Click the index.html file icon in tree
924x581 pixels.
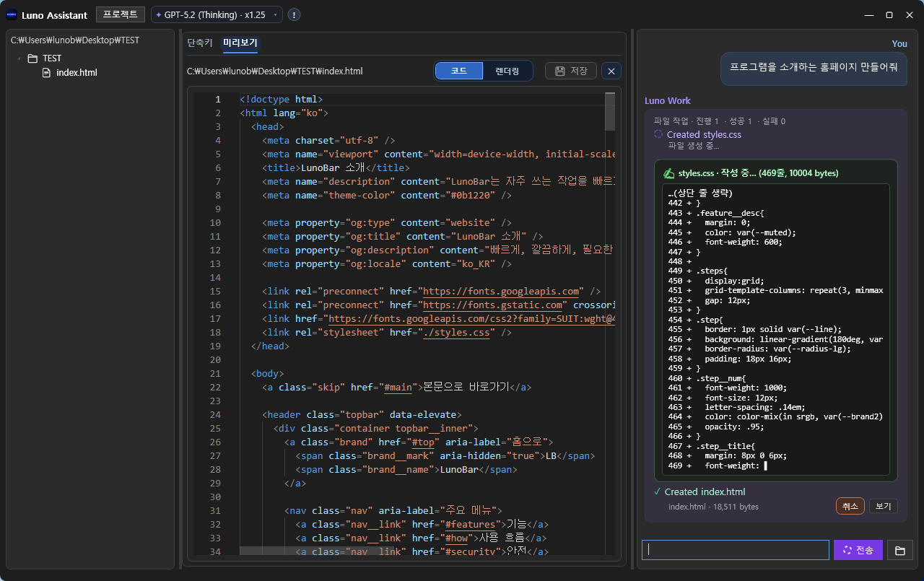tap(47, 73)
